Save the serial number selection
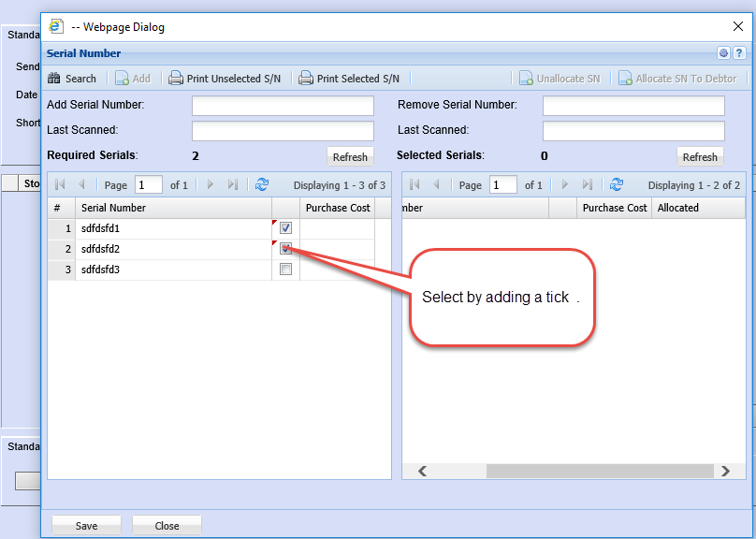756x539 pixels. click(x=86, y=525)
